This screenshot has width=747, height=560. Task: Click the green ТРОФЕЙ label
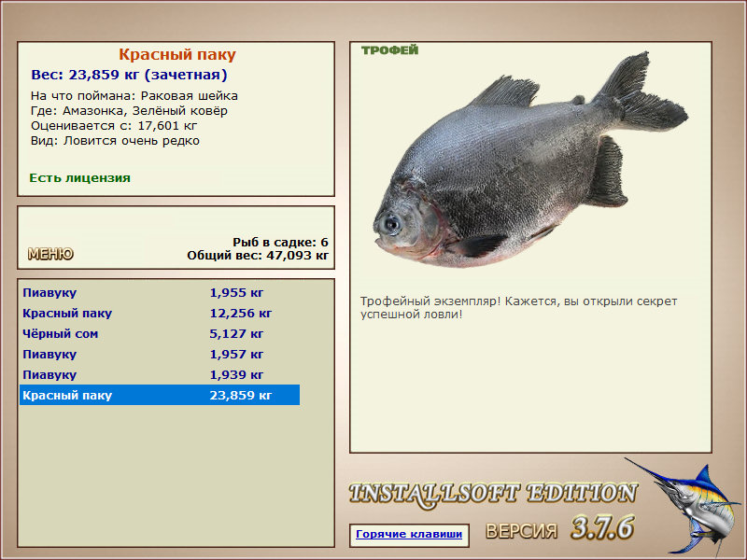click(x=389, y=50)
